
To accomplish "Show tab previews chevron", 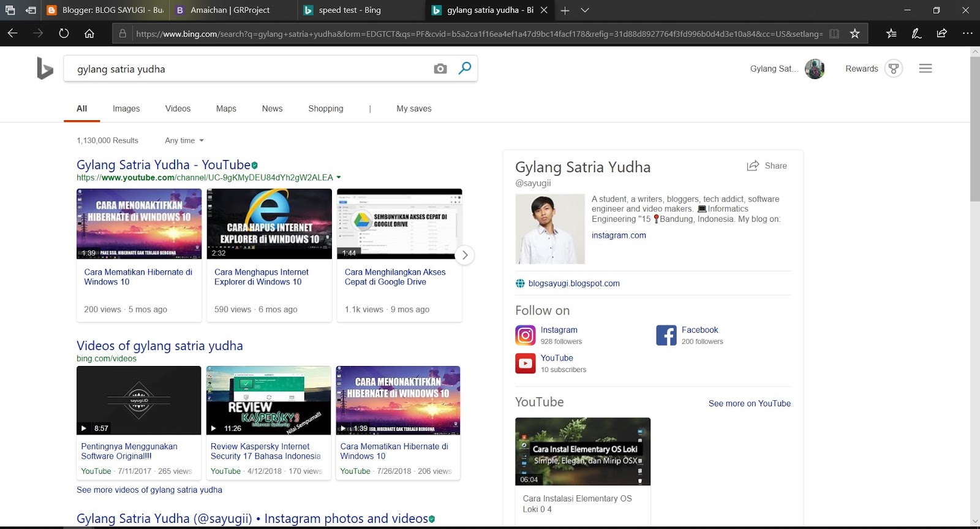I will [585, 10].
